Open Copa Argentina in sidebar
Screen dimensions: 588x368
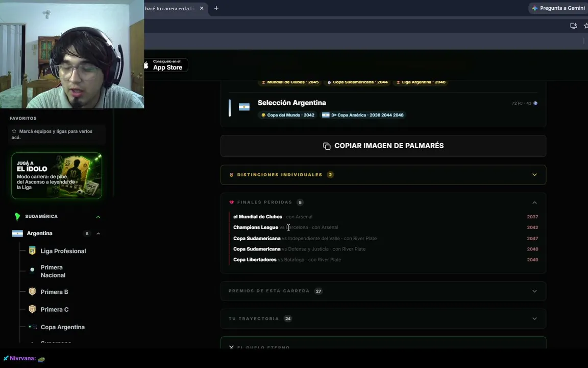coord(63,327)
